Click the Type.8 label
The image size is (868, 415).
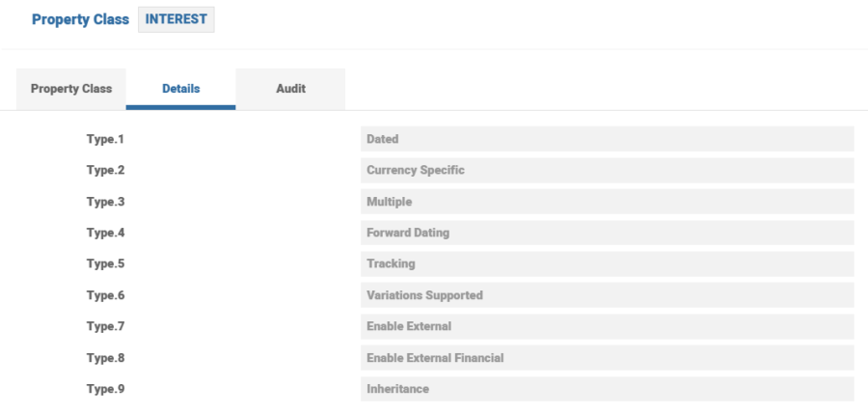(x=106, y=358)
